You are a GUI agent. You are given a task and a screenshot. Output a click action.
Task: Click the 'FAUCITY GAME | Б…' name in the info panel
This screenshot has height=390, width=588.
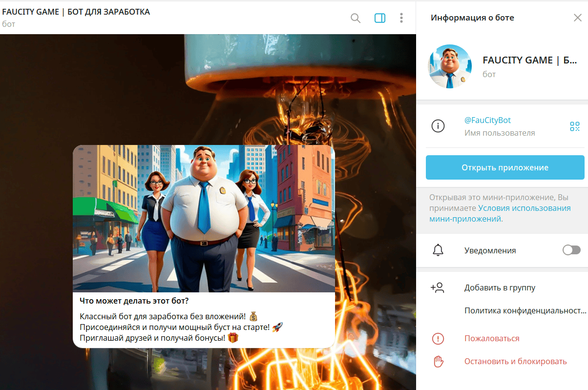[529, 61]
